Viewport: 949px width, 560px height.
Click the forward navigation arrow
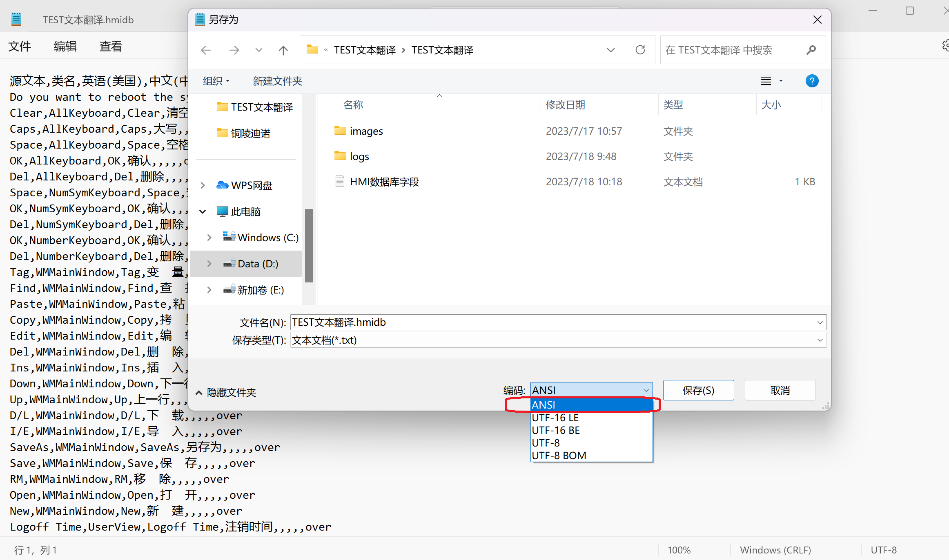(x=234, y=50)
